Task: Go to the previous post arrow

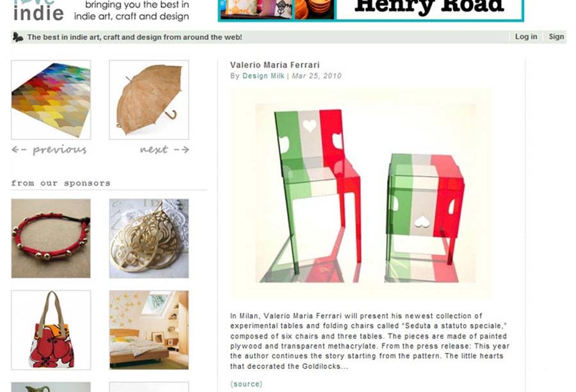Action: (x=49, y=150)
